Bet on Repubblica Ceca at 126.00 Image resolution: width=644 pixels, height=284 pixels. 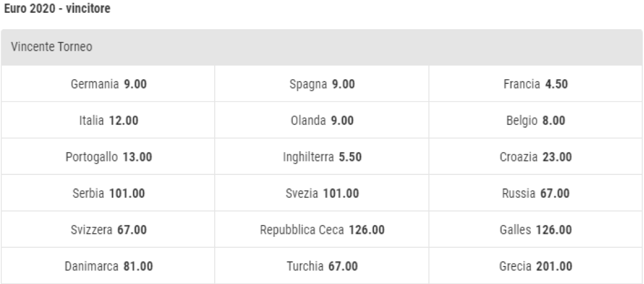(x=322, y=230)
